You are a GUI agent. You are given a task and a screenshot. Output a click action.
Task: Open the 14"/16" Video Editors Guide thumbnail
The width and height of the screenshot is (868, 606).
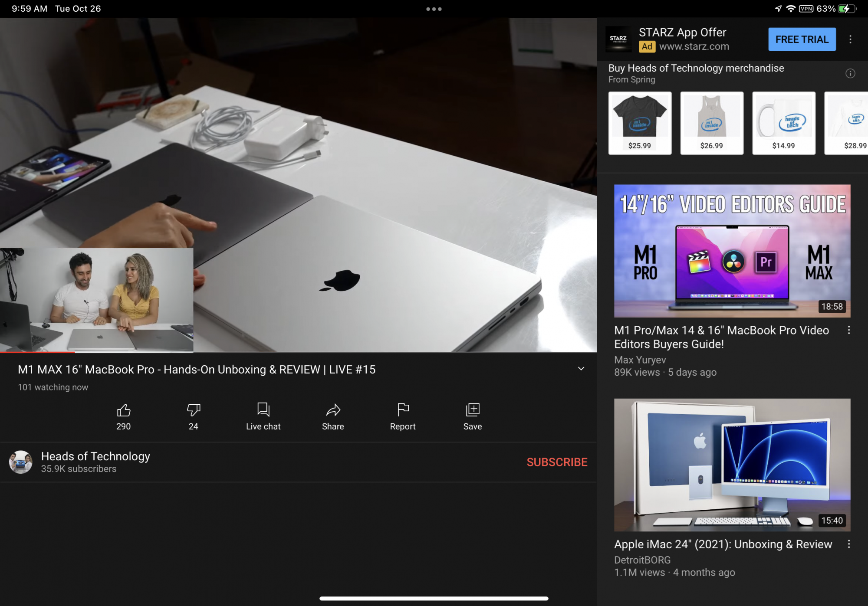pos(732,251)
